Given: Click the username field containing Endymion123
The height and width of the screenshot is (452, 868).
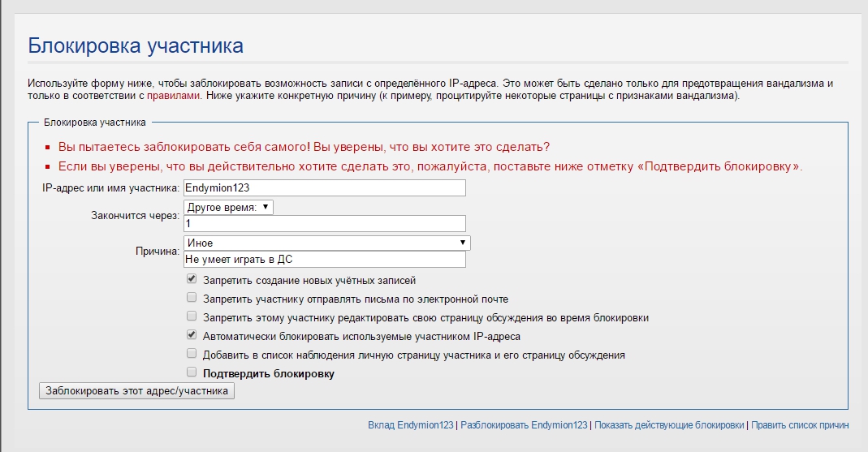Looking at the screenshot, I should [x=325, y=187].
